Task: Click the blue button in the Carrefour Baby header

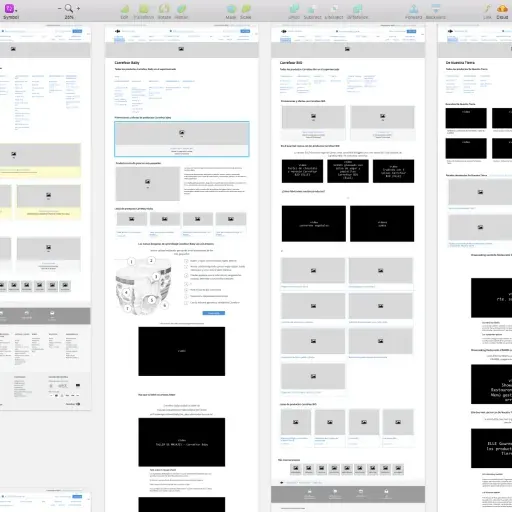Action: 245,31
